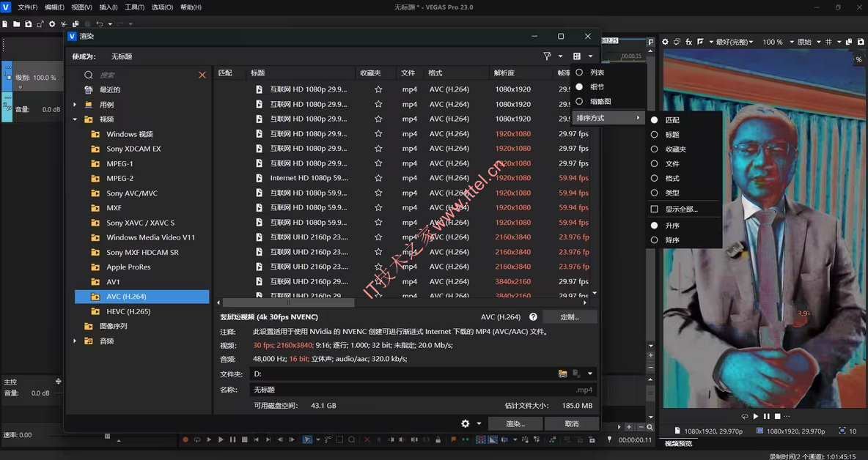868x460 pixels.
Task: Open render options gear icon
Action: tap(465, 423)
